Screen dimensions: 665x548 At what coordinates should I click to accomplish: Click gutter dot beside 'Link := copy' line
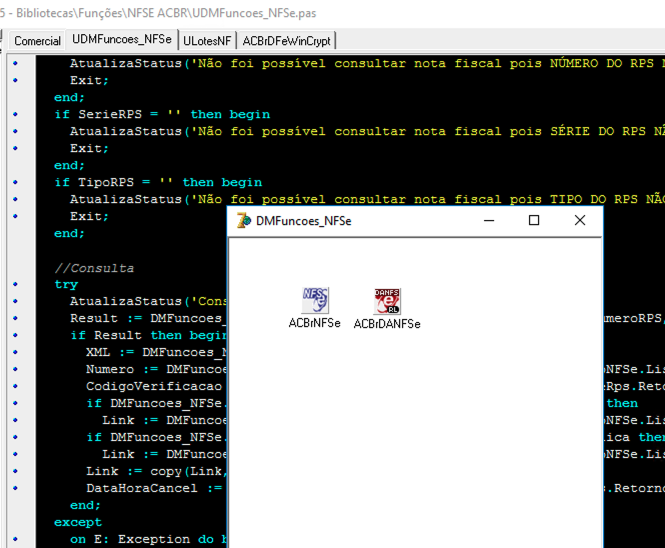click(16, 471)
